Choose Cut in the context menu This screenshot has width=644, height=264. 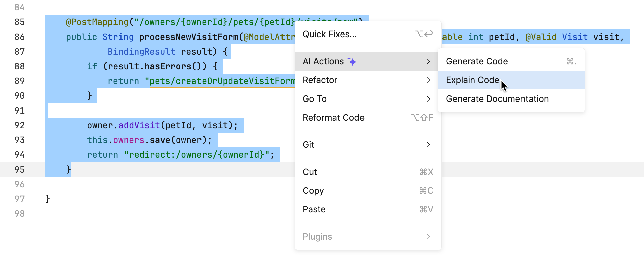310,172
